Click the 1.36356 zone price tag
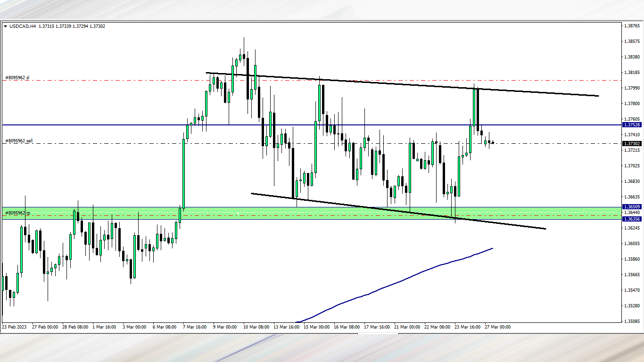The height and width of the screenshot is (362, 644). click(632, 219)
